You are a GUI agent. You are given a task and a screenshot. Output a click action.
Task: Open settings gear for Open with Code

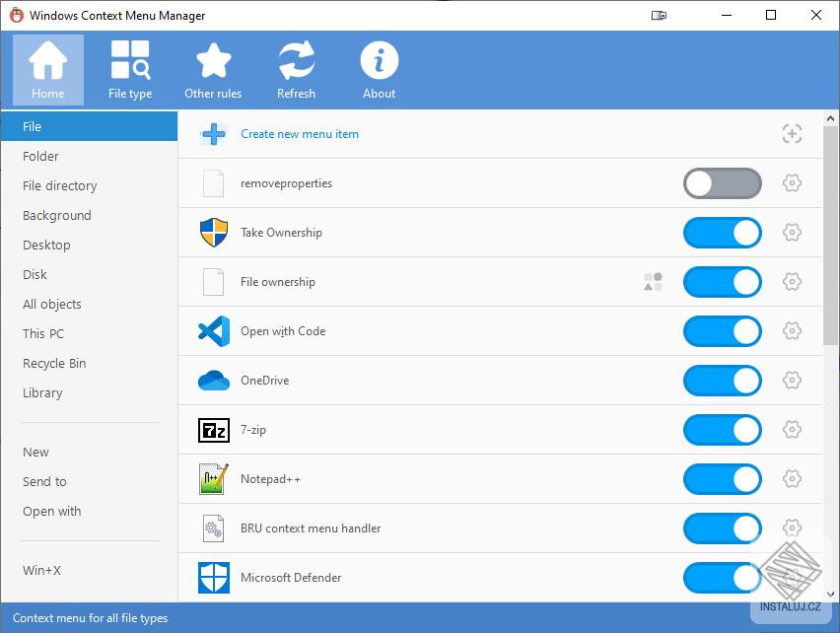click(792, 331)
